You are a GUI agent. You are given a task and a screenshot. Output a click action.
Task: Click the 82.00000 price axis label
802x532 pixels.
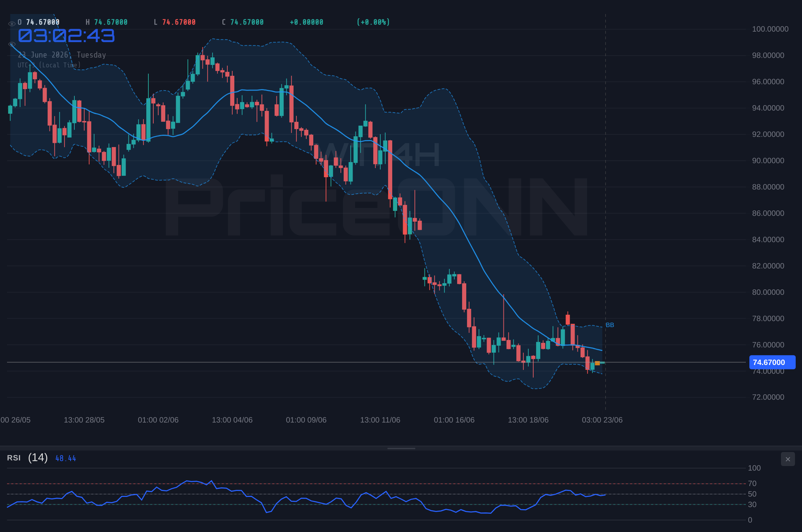pos(768,266)
